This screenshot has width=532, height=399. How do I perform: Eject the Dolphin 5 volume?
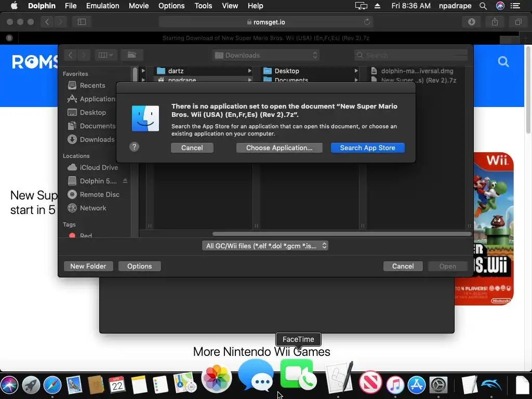tap(125, 181)
